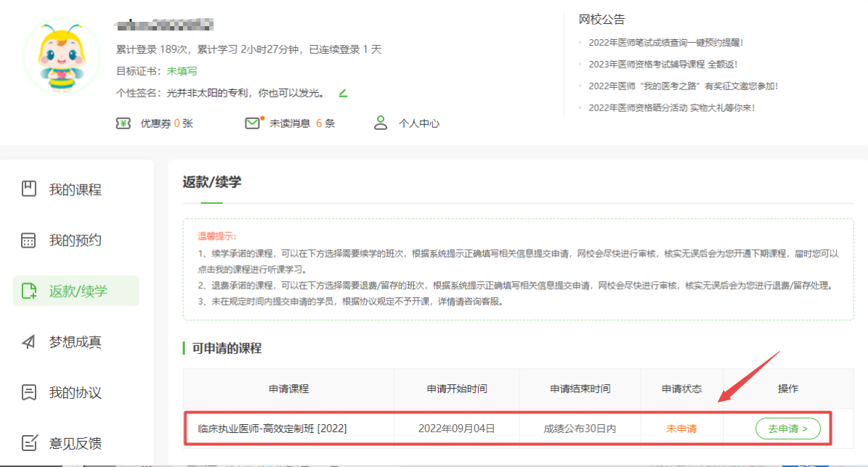This screenshot has width=868, height=467.
Task: Open the 我的医考之路 essay contest announcement
Action: pos(683,86)
